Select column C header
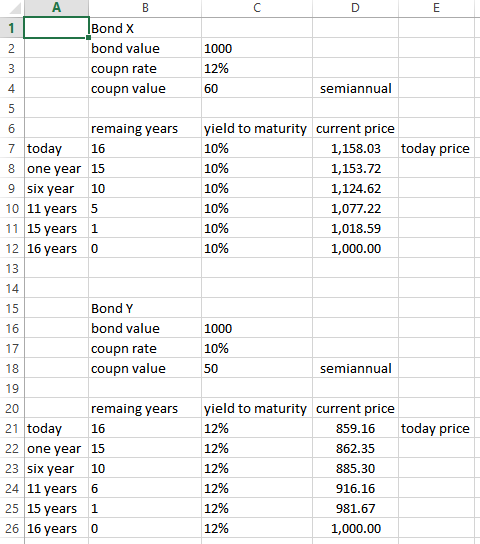 pos(257,8)
